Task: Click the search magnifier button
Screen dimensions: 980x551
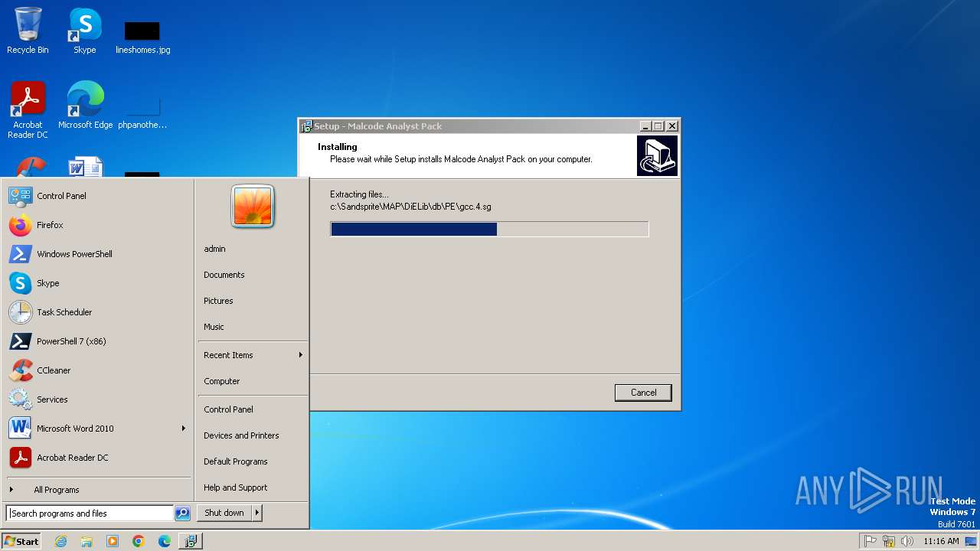Action: [x=182, y=514]
